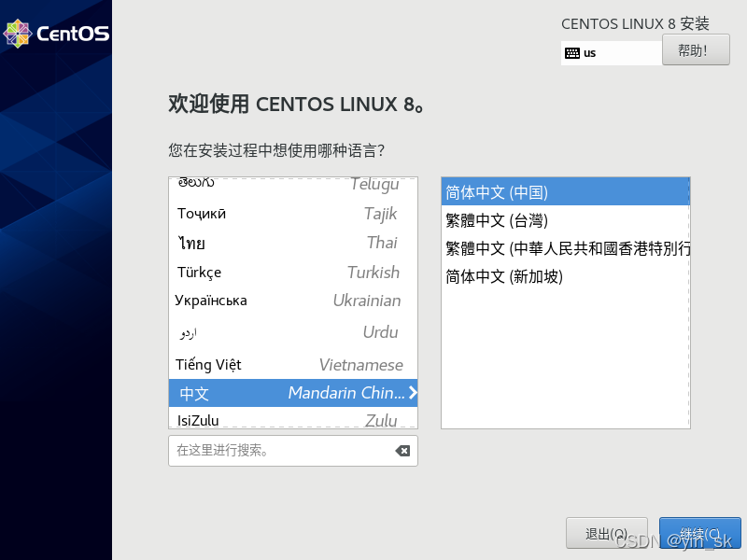Select IsiZulu Zulu language
The width and height of the screenshot is (747, 560).
coord(293,419)
